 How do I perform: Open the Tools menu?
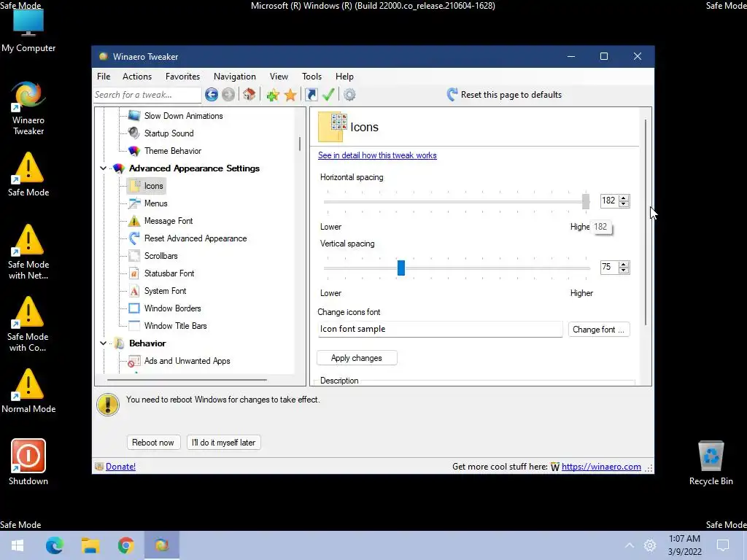point(311,76)
